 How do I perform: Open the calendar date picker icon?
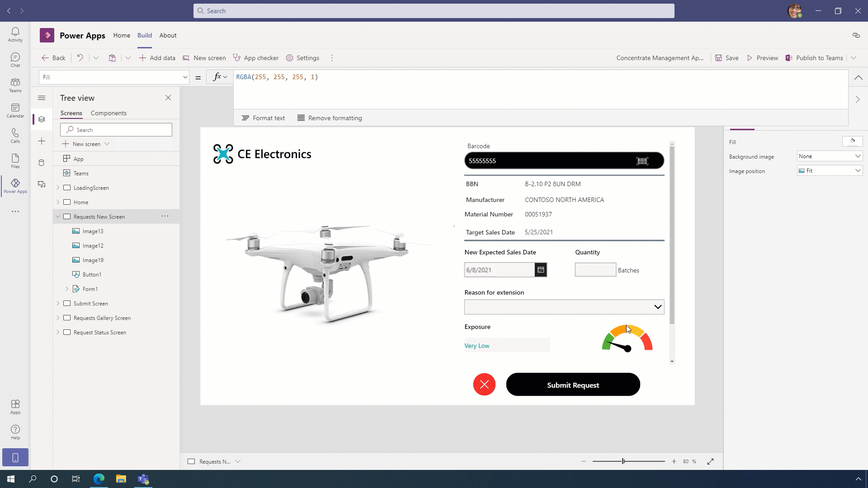tap(541, 270)
